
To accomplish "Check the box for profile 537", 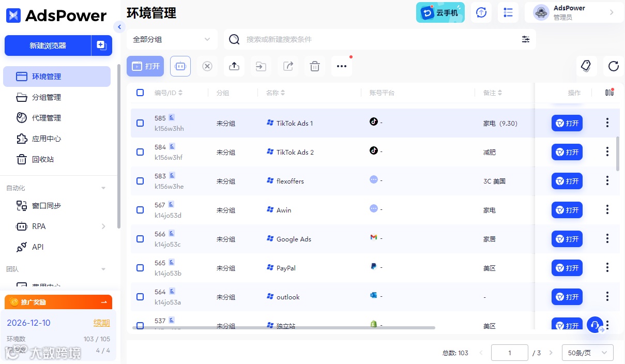I will click(140, 325).
